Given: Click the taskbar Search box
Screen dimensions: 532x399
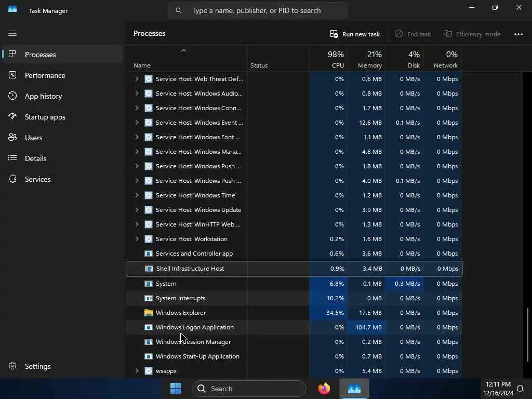Looking at the screenshot, I should [x=249, y=389].
